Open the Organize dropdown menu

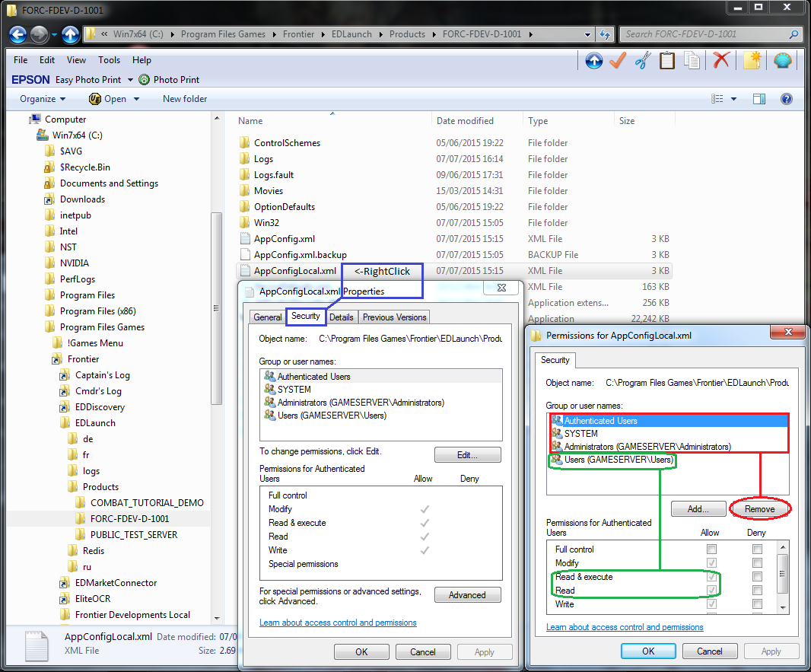point(43,99)
